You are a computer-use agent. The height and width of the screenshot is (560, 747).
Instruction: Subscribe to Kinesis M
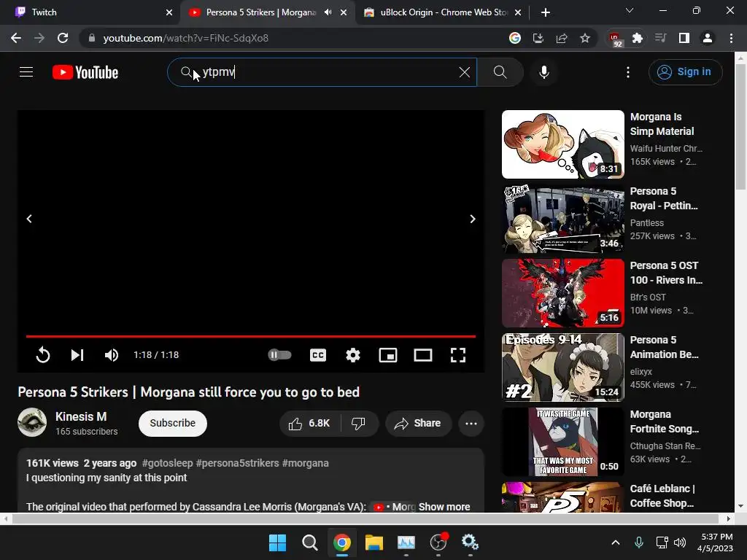click(x=172, y=424)
